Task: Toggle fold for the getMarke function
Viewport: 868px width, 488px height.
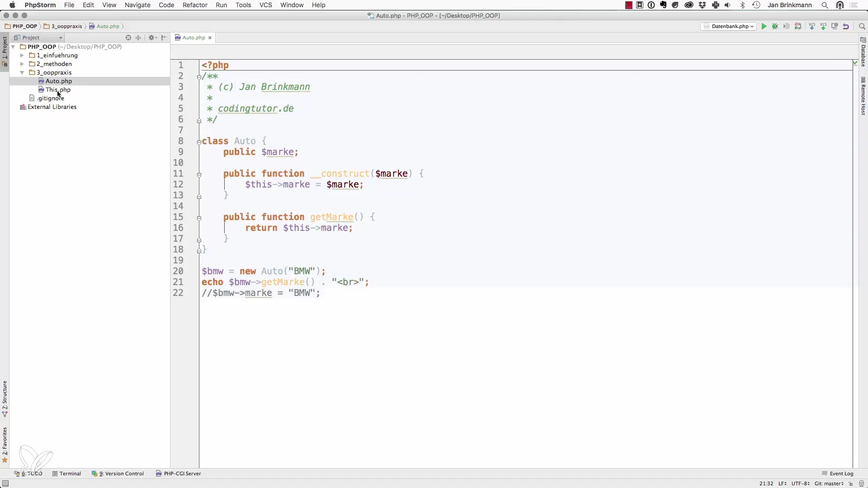Action: (199, 218)
